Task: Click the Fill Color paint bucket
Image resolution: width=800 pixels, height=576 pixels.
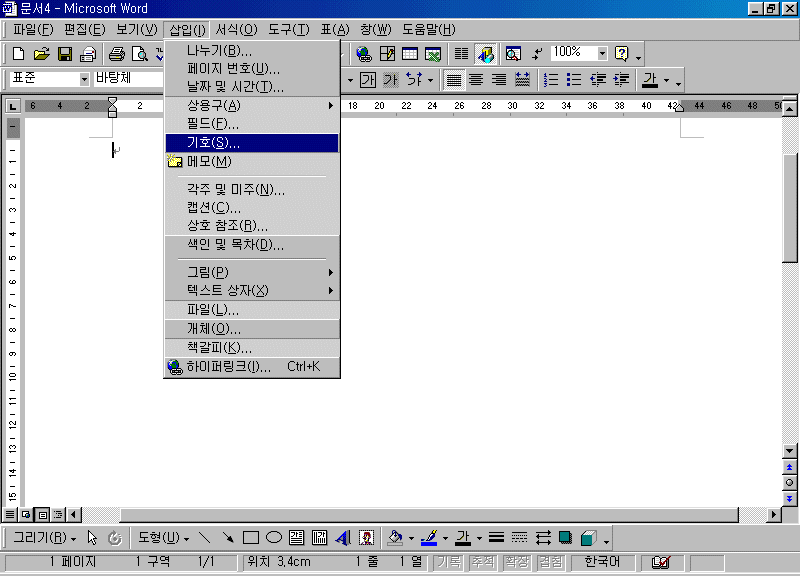Action: (x=395, y=538)
